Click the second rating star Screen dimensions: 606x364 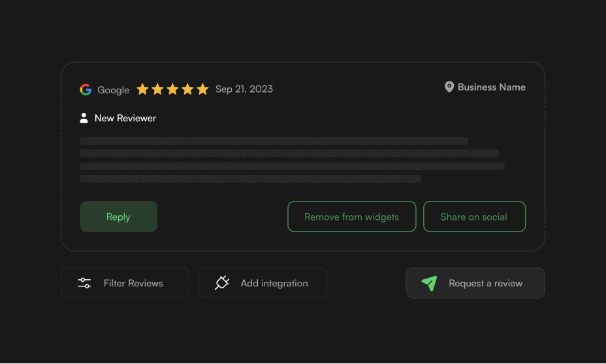coord(157,89)
